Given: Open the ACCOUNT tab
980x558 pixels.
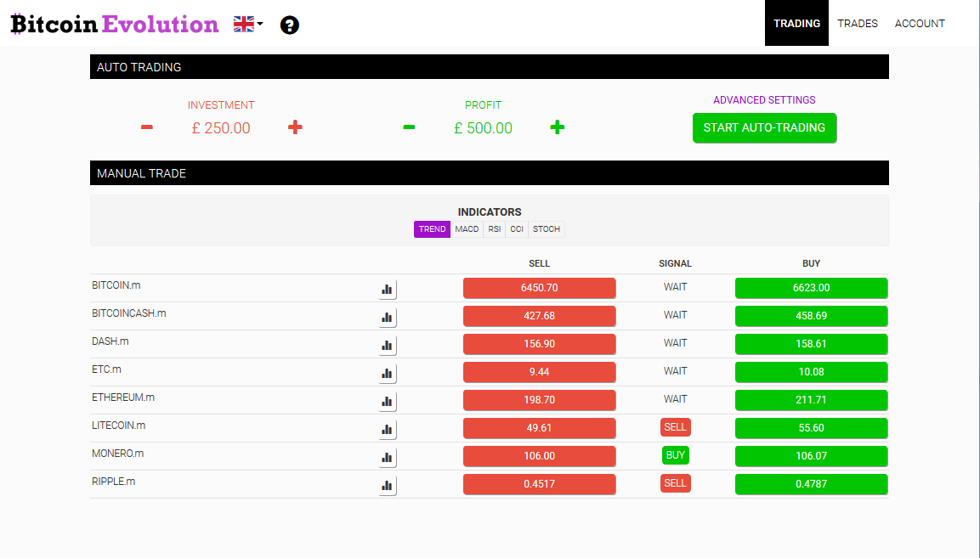Looking at the screenshot, I should [x=920, y=24].
